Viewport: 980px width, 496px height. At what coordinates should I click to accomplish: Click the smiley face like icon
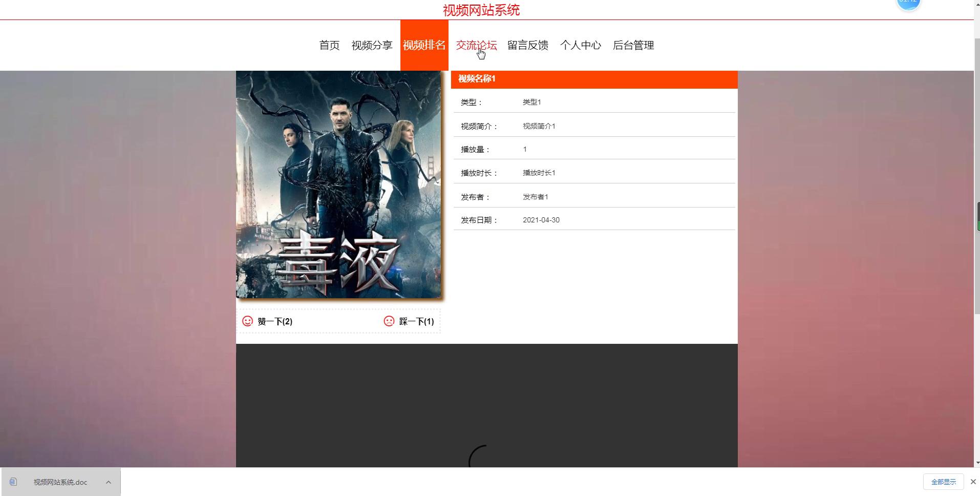[x=247, y=321]
